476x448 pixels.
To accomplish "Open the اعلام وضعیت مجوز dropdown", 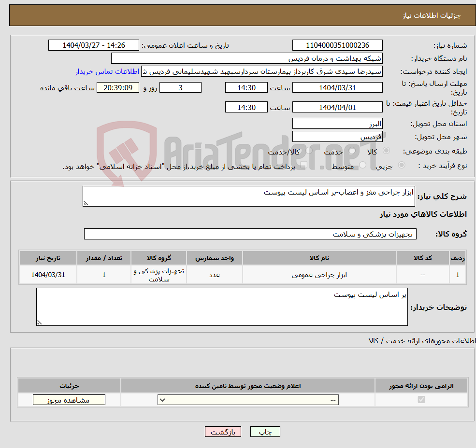I will pos(247,400).
